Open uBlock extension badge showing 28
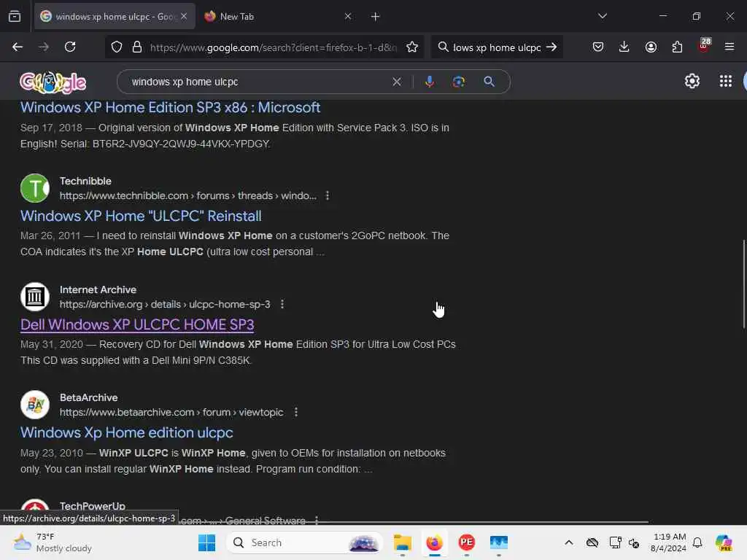Screen dimensions: 747x560 tap(704, 45)
